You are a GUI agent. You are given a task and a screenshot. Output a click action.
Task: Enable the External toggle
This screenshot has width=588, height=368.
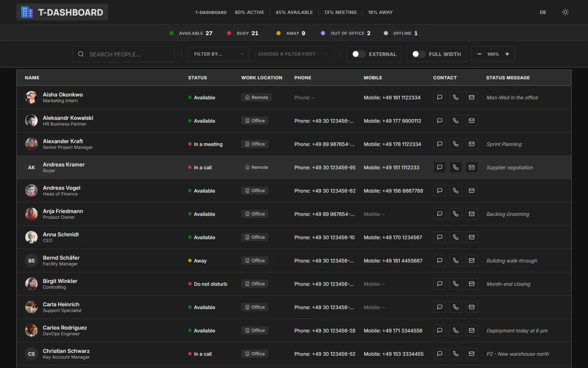point(359,54)
